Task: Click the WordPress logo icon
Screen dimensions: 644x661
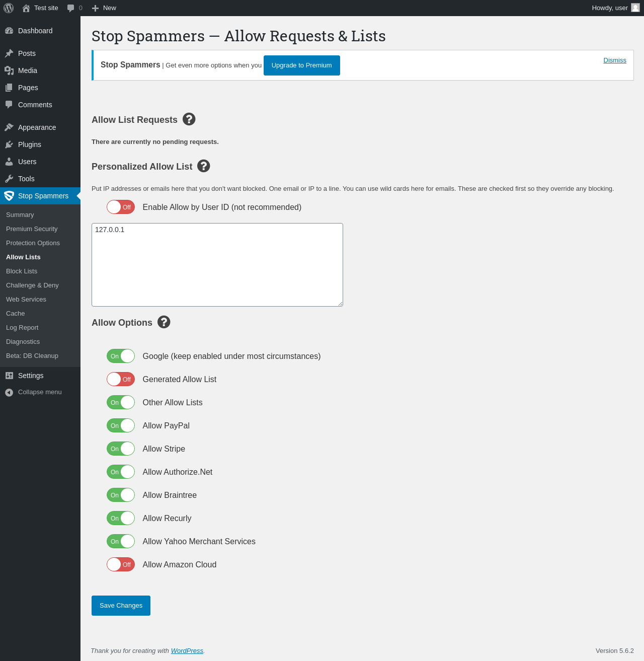Action: [9, 8]
